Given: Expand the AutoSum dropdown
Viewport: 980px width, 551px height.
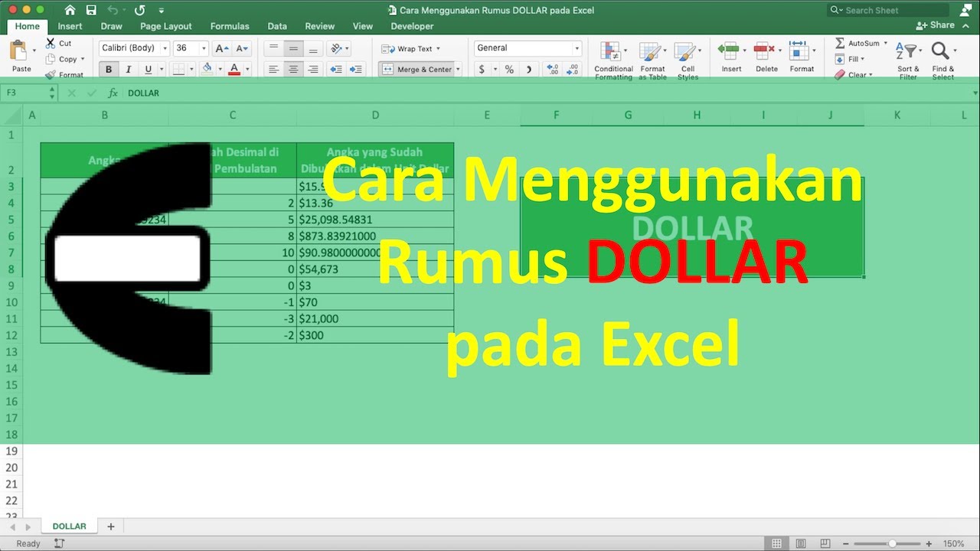Looking at the screenshot, I should pyautogui.click(x=885, y=44).
